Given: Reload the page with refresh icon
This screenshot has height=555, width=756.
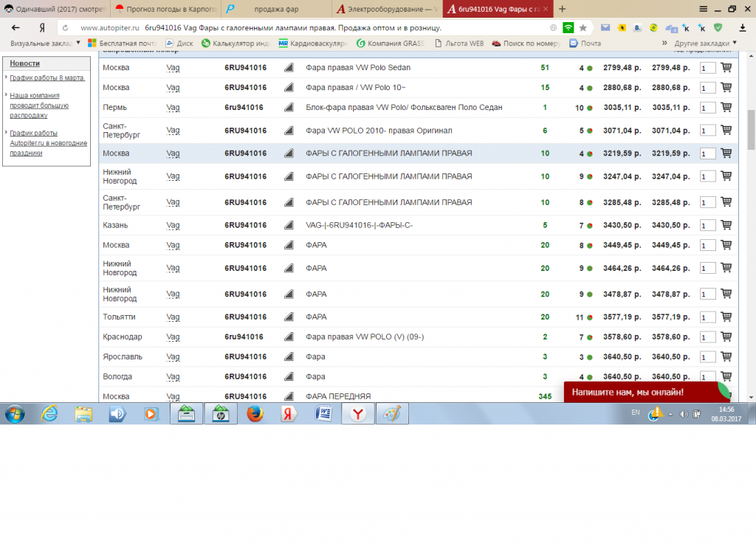Looking at the screenshot, I should coord(65,28).
